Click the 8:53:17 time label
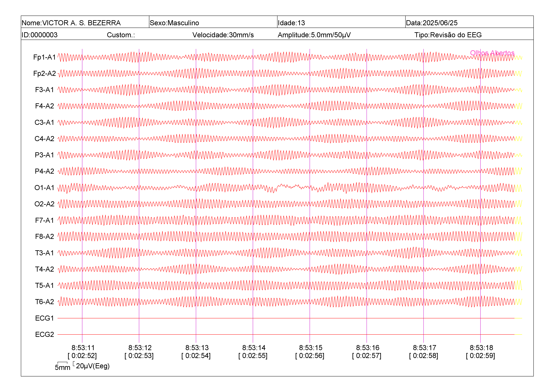554x392 pixels. (425, 348)
